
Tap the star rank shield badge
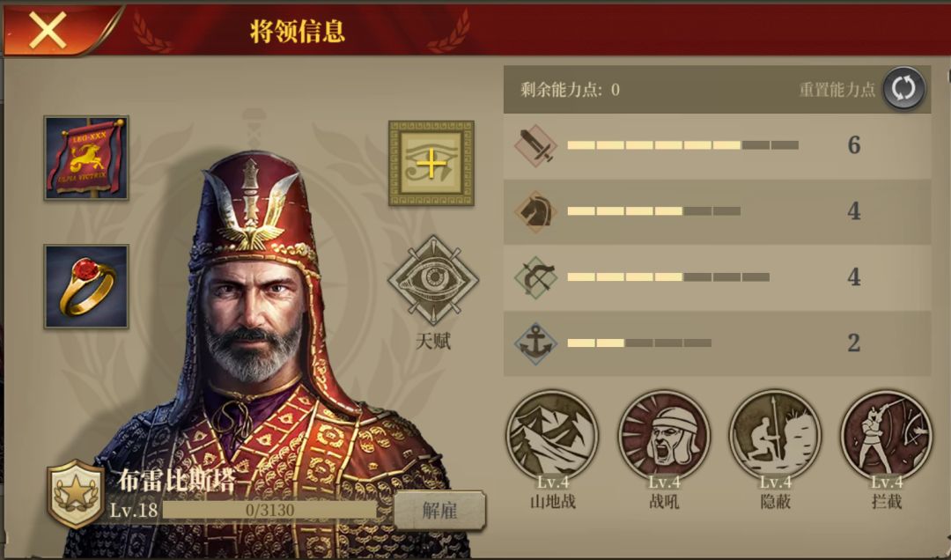76,494
